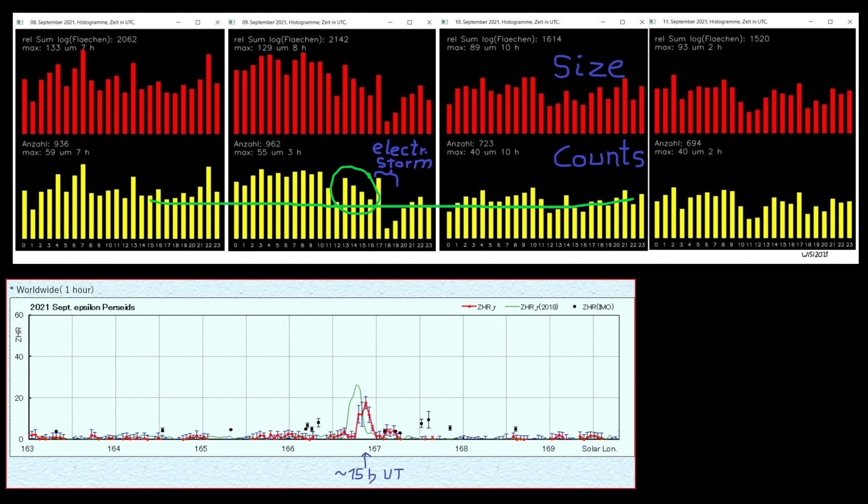Maximize the 10. September 2021 histogram window
Viewport: 868px width, 504px height.
pos(623,22)
